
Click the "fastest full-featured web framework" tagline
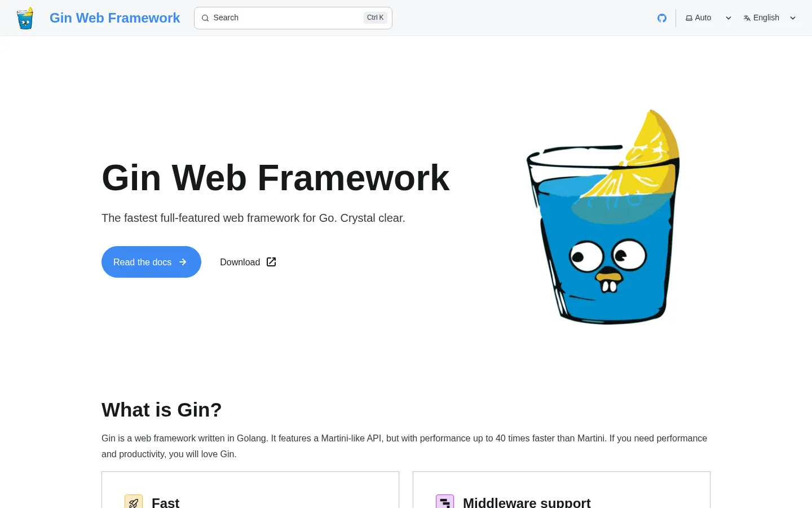coord(253,218)
